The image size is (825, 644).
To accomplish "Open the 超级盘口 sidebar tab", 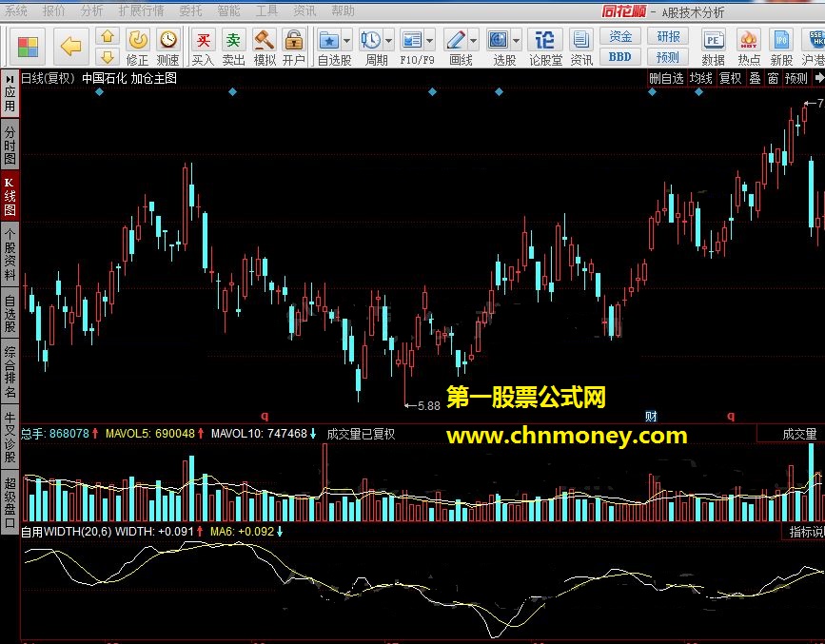I will pos(10,502).
